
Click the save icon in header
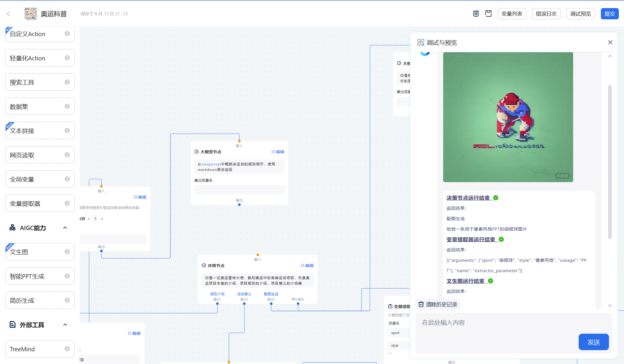point(488,14)
